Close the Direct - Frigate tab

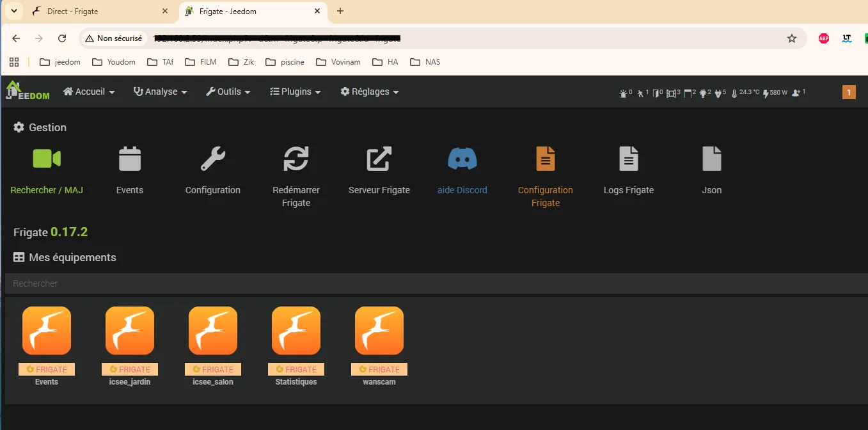pyautogui.click(x=165, y=12)
